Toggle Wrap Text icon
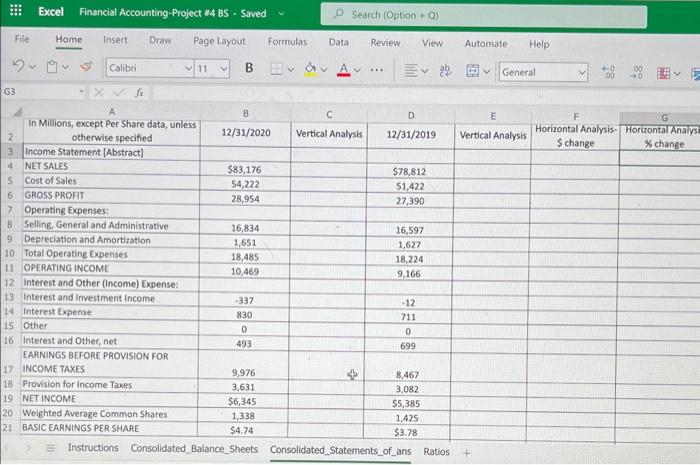 coord(445,71)
